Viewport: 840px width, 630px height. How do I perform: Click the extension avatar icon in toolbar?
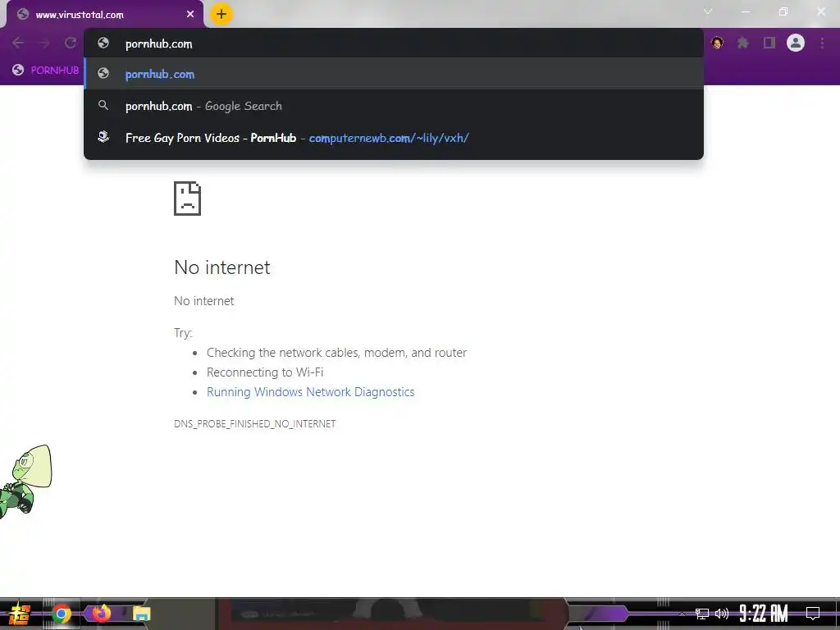(717, 43)
